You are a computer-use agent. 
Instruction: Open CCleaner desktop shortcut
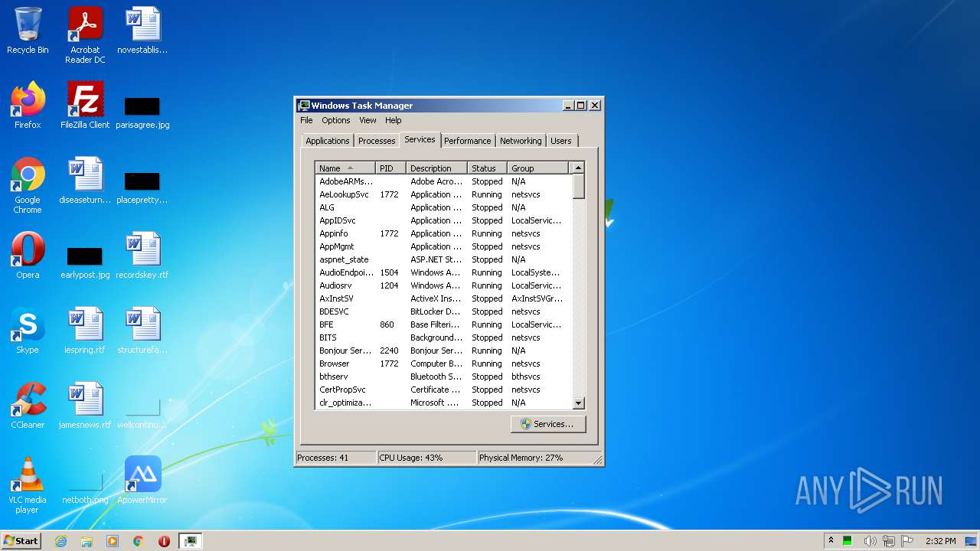(28, 406)
